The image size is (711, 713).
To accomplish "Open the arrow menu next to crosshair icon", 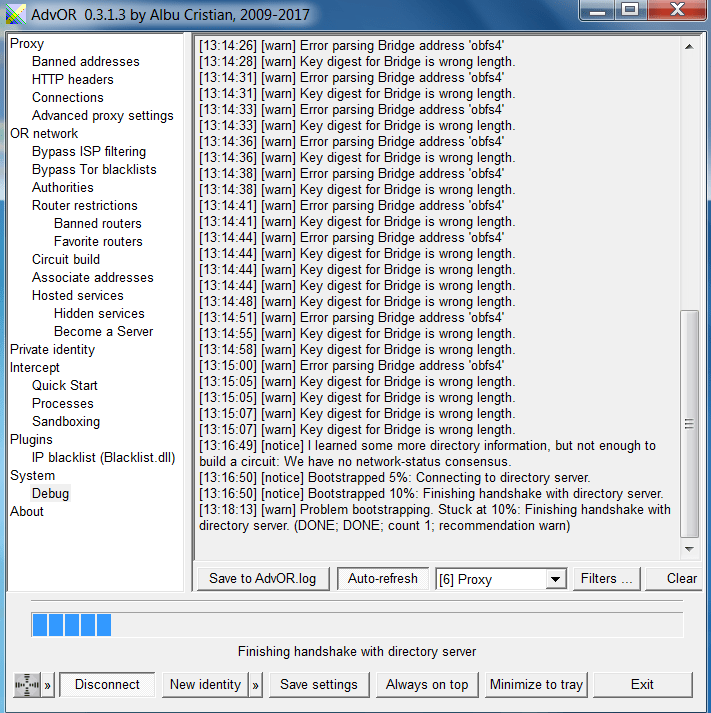I will click(x=47, y=684).
